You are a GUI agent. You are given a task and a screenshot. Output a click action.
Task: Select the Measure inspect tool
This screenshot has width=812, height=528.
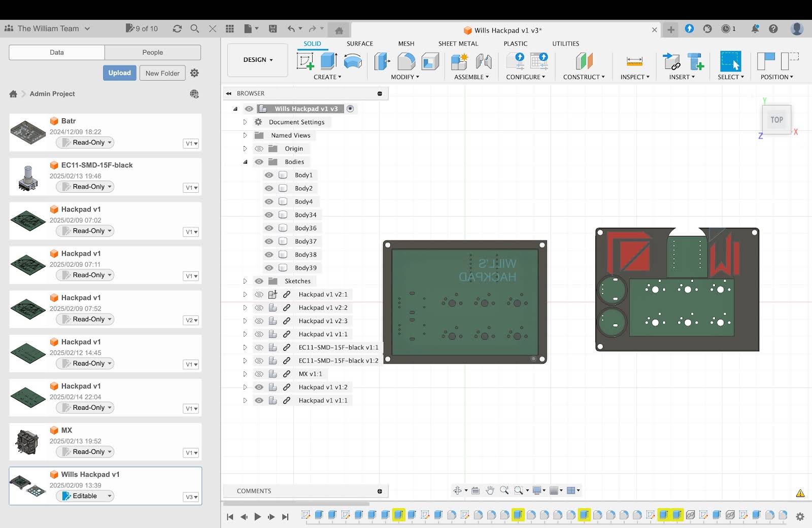click(634, 61)
